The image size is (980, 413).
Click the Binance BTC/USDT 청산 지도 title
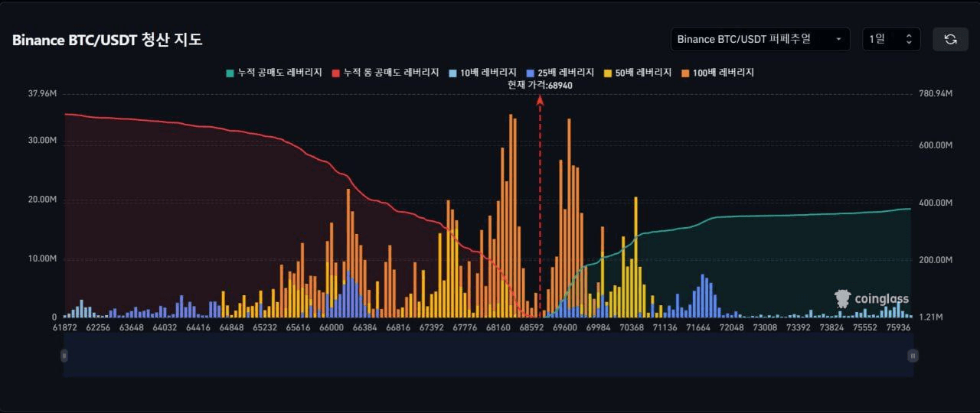tap(107, 40)
